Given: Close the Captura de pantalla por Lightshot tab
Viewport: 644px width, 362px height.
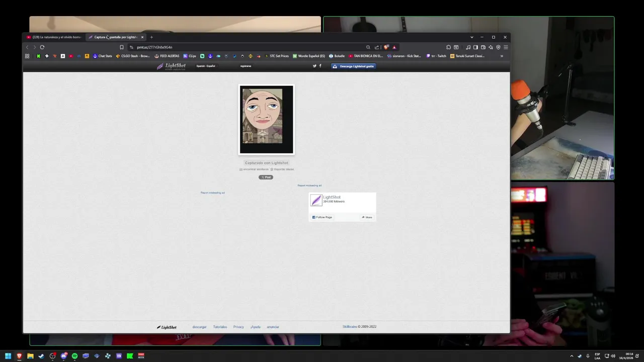Looking at the screenshot, I should (x=142, y=37).
